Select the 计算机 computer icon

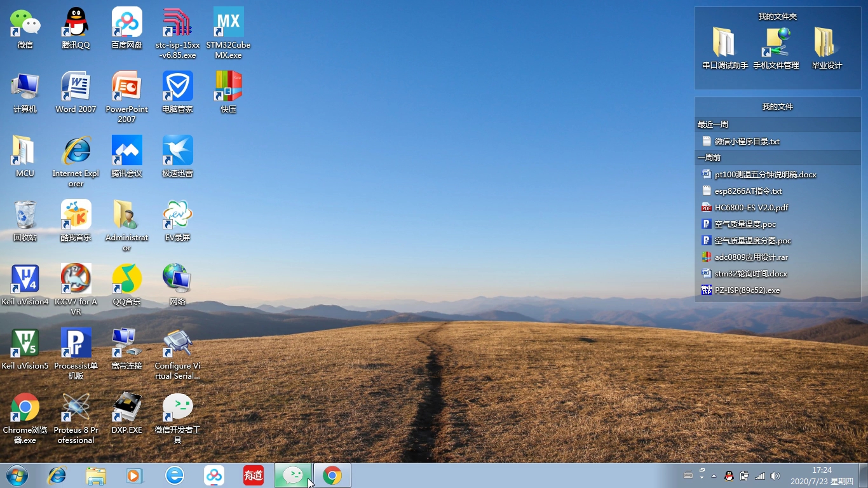25,93
